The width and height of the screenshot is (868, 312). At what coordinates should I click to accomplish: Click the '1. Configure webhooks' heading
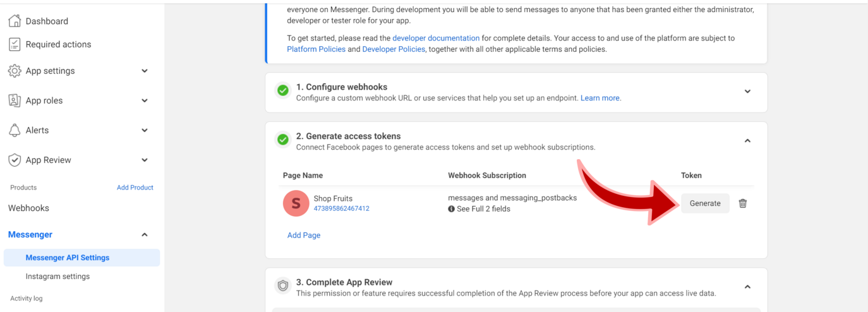click(x=342, y=87)
